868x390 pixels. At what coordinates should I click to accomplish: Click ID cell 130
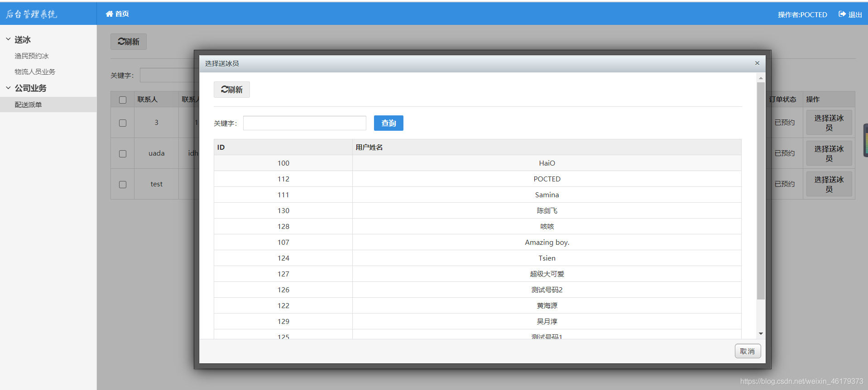click(x=283, y=210)
